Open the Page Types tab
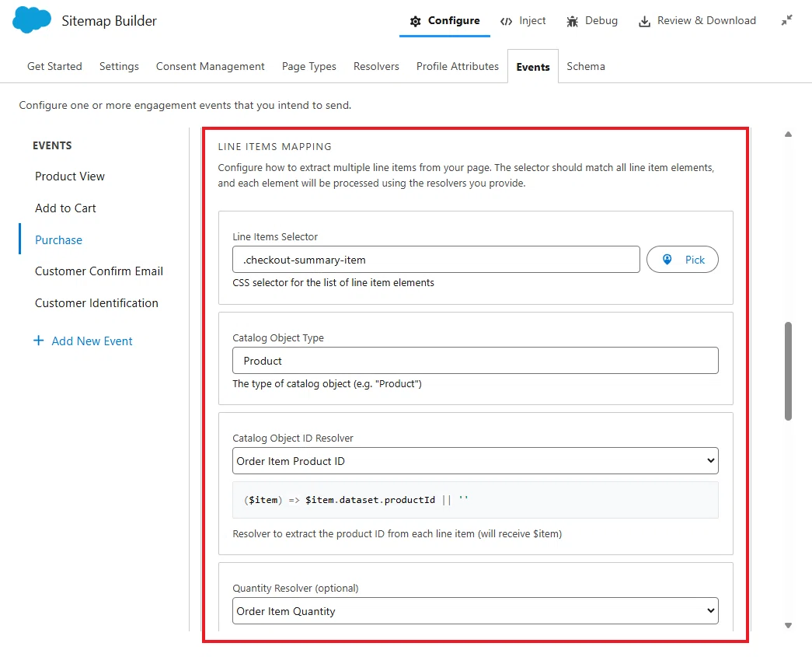 coord(309,66)
